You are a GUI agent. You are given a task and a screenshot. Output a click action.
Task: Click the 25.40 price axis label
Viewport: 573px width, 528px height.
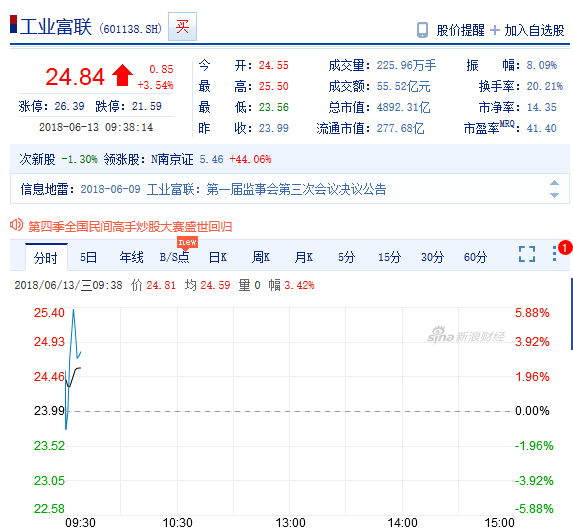click(x=49, y=313)
